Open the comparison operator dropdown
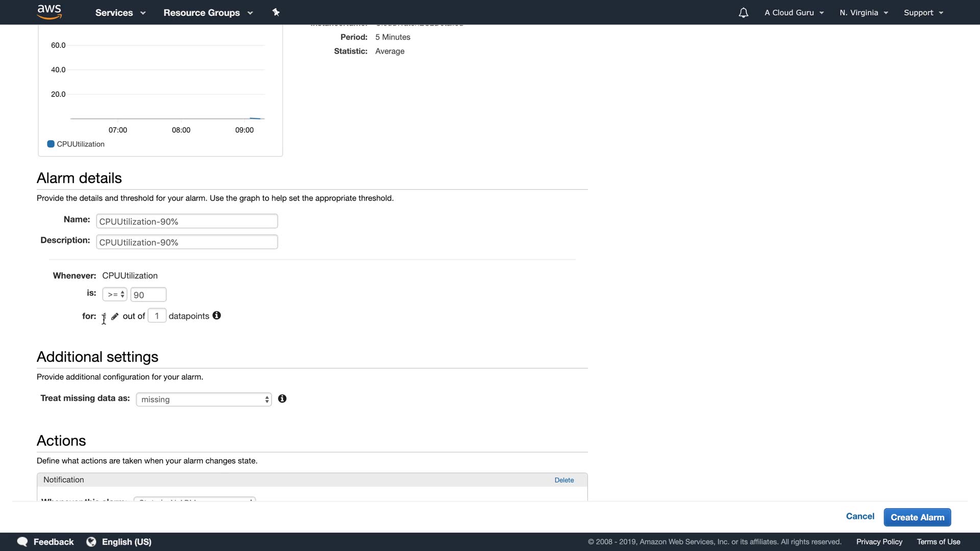Image resolution: width=980 pixels, height=551 pixels. click(x=115, y=295)
